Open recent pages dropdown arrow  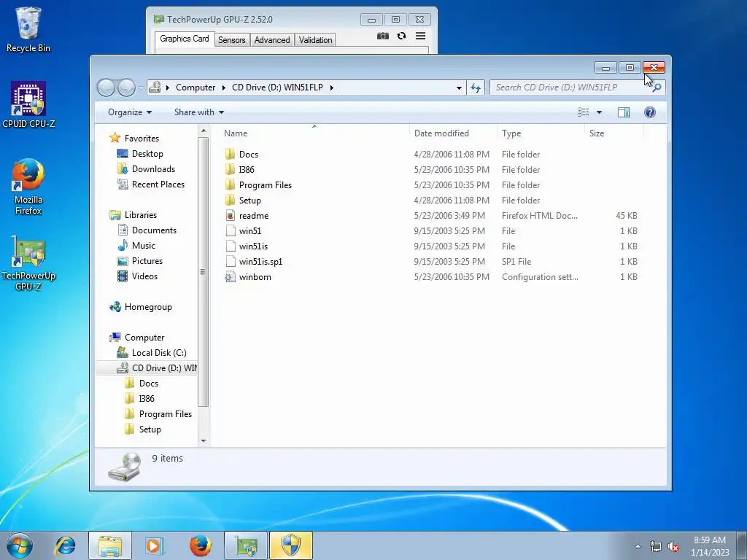[141, 88]
